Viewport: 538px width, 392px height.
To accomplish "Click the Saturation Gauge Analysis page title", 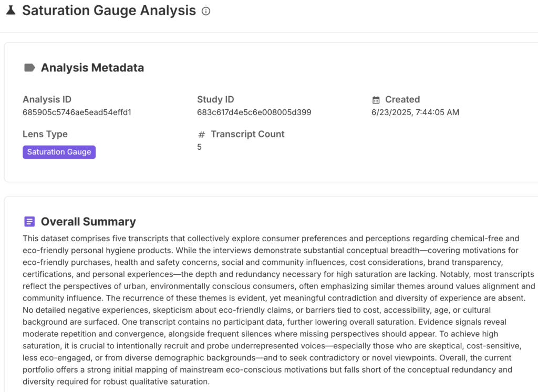I will [109, 11].
